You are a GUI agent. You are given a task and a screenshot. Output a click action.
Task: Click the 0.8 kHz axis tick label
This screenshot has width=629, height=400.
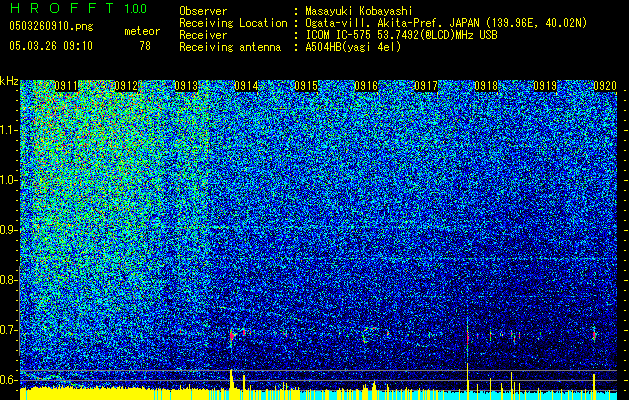coord(8,280)
